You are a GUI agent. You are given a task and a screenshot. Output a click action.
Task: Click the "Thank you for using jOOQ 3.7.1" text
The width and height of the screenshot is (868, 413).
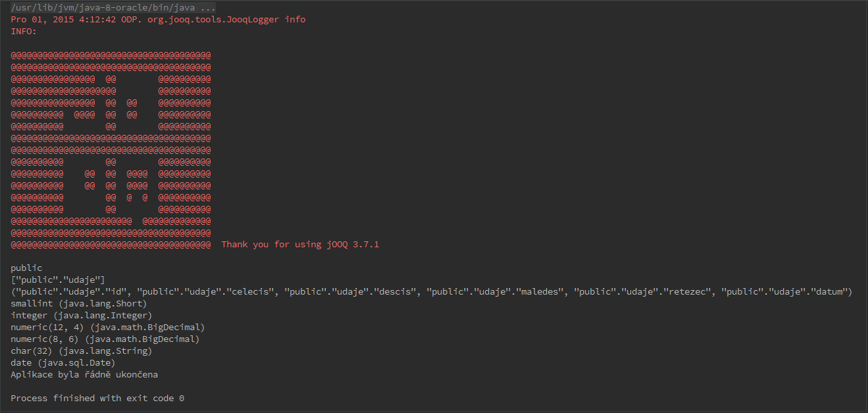[300, 245]
